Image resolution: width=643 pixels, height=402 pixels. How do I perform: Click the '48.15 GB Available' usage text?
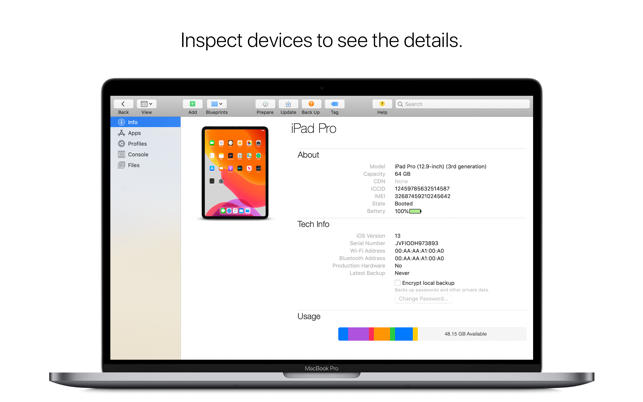(465, 334)
